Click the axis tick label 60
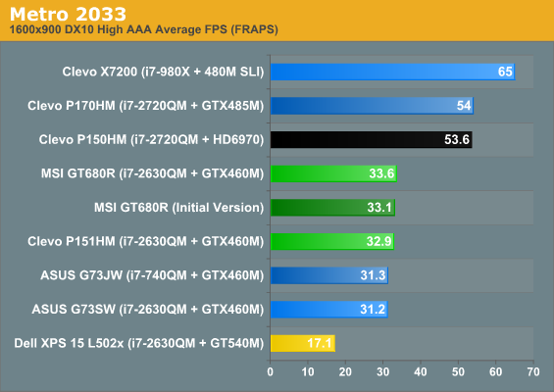 496,371
